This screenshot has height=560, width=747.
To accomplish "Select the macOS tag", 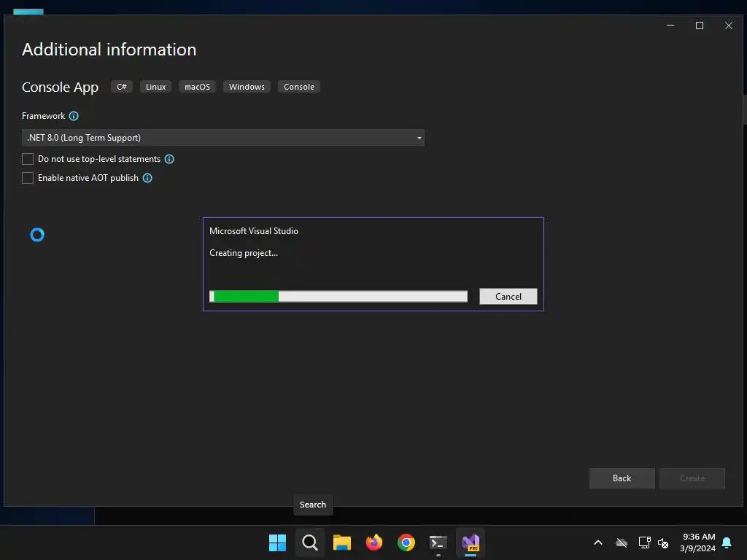I will pos(197,87).
